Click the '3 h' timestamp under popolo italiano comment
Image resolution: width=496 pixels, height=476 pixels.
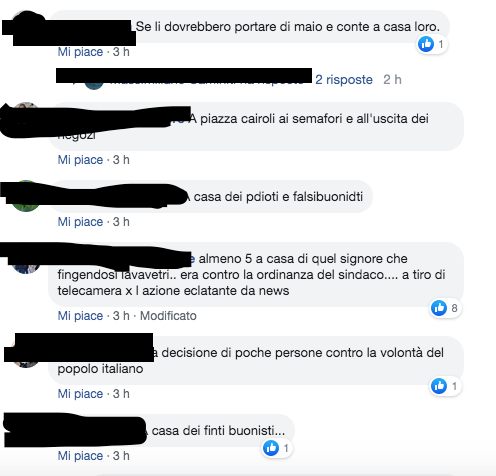click(x=121, y=394)
